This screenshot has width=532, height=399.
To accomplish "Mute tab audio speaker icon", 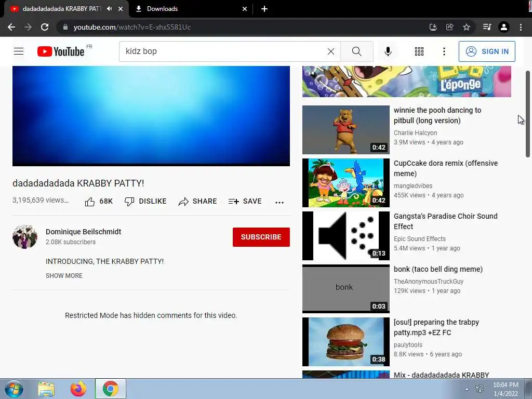I will click(x=109, y=9).
